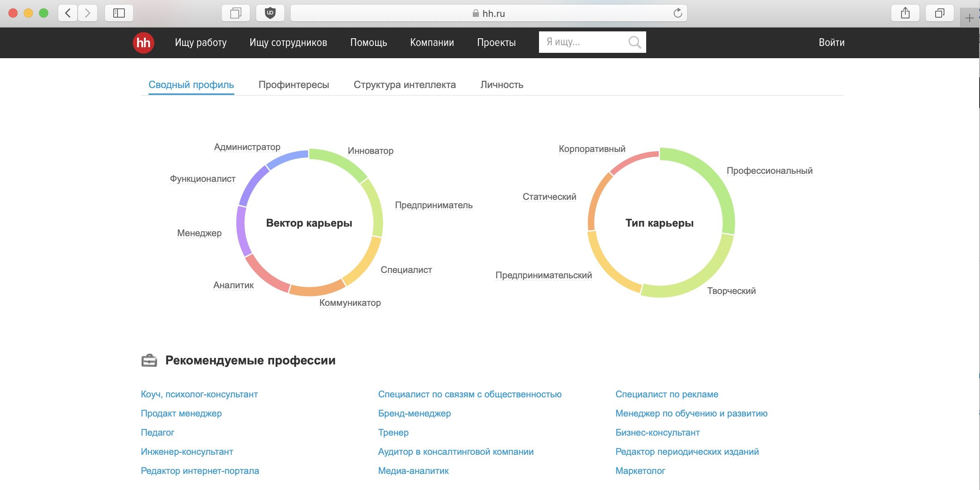Open the Ищу работу menu
This screenshot has height=490, width=980.
pyautogui.click(x=201, y=42)
